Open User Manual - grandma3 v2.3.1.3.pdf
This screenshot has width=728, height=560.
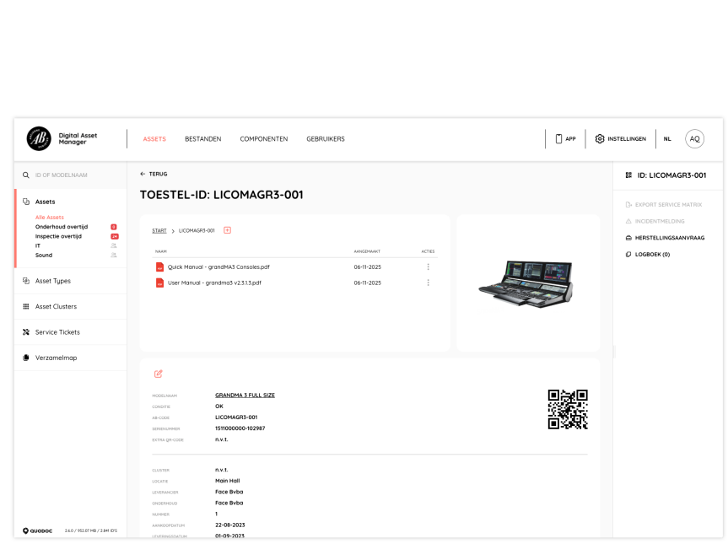point(214,283)
